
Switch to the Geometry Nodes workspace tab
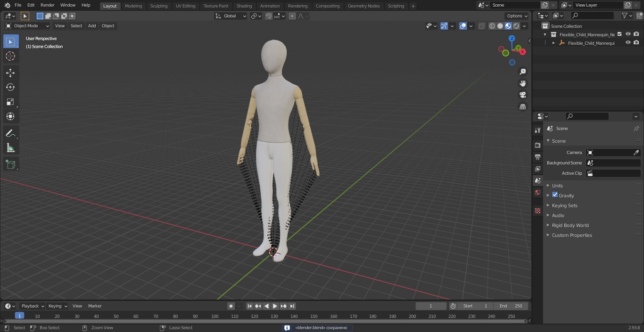(363, 6)
